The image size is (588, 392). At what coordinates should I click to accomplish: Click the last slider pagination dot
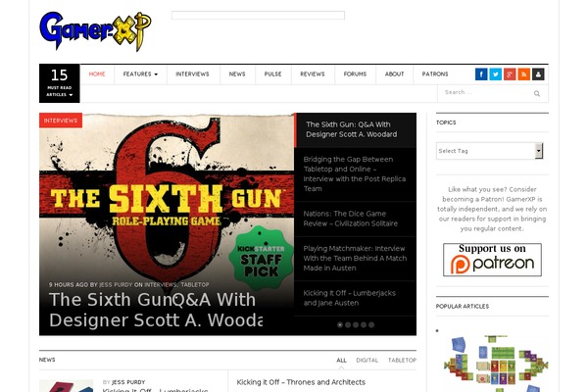pyautogui.click(x=371, y=324)
